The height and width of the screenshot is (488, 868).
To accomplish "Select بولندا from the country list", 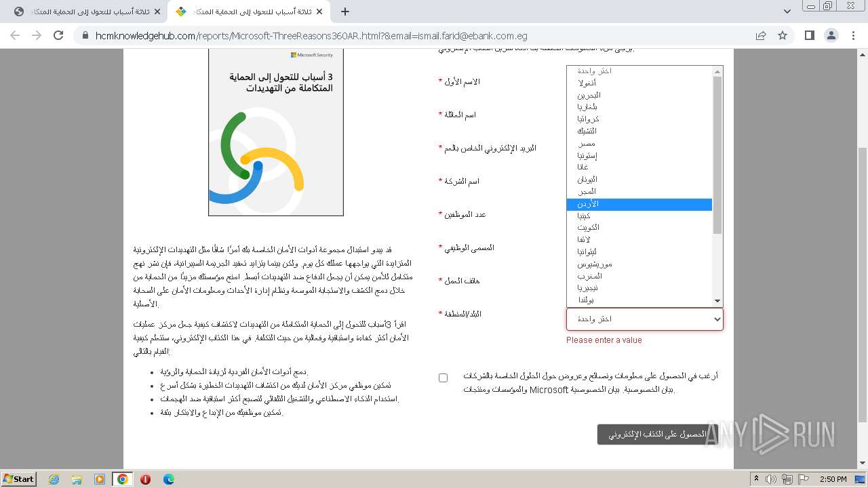I will [639, 300].
